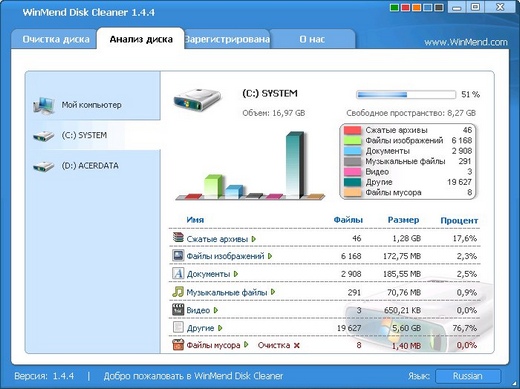Sort by the Имя column header
520x389 pixels.
[x=195, y=220]
